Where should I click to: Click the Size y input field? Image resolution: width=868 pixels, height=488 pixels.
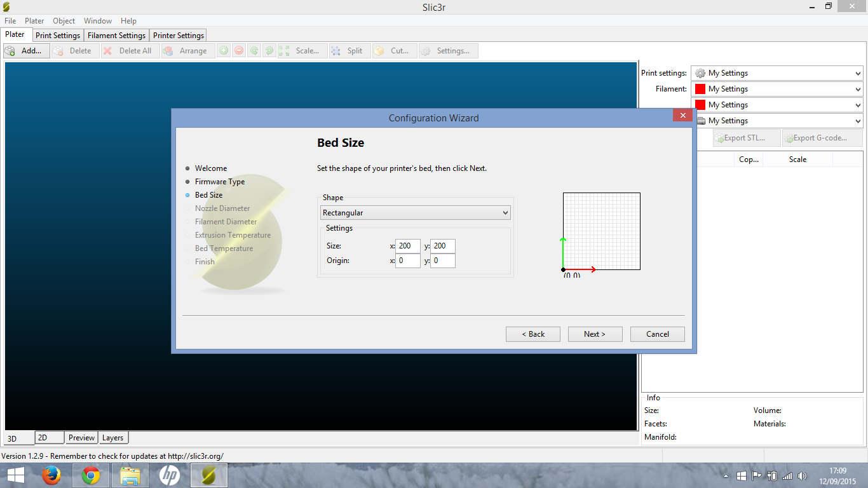[442, 246]
